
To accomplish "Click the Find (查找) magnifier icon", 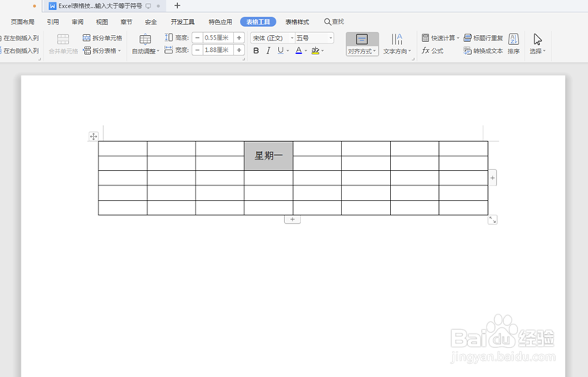I will coord(328,22).
